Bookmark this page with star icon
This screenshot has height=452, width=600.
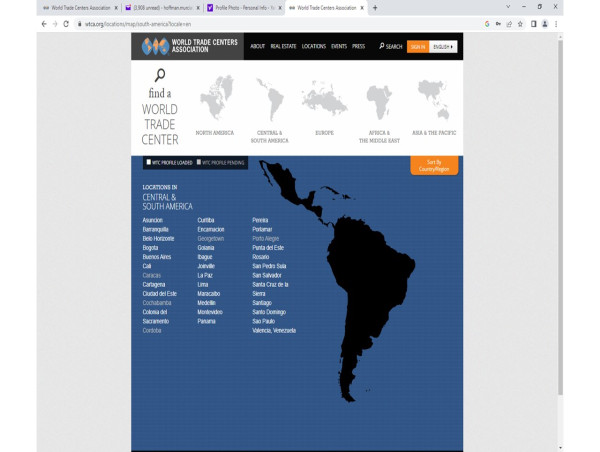click(520, 24)
